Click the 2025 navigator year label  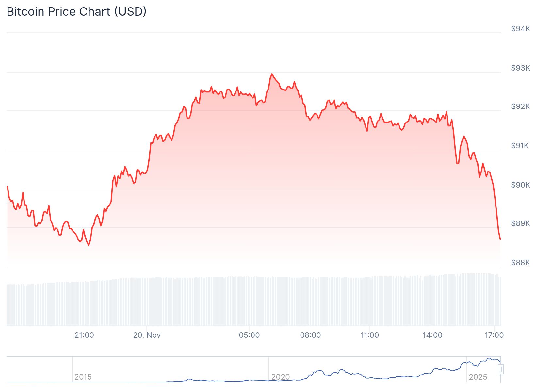point(478,377)
